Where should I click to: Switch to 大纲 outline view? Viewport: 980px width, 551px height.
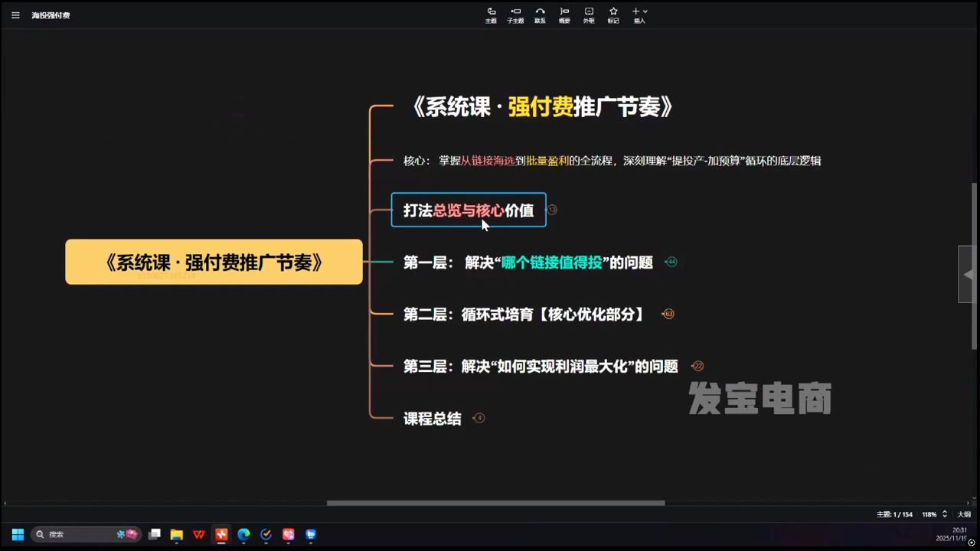tap(963, 514)
